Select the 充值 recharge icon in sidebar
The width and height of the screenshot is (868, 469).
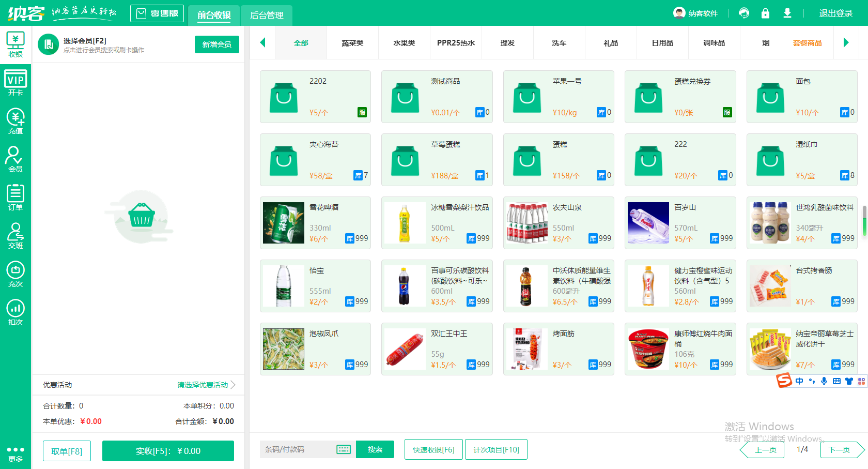(x=16, y=120)
